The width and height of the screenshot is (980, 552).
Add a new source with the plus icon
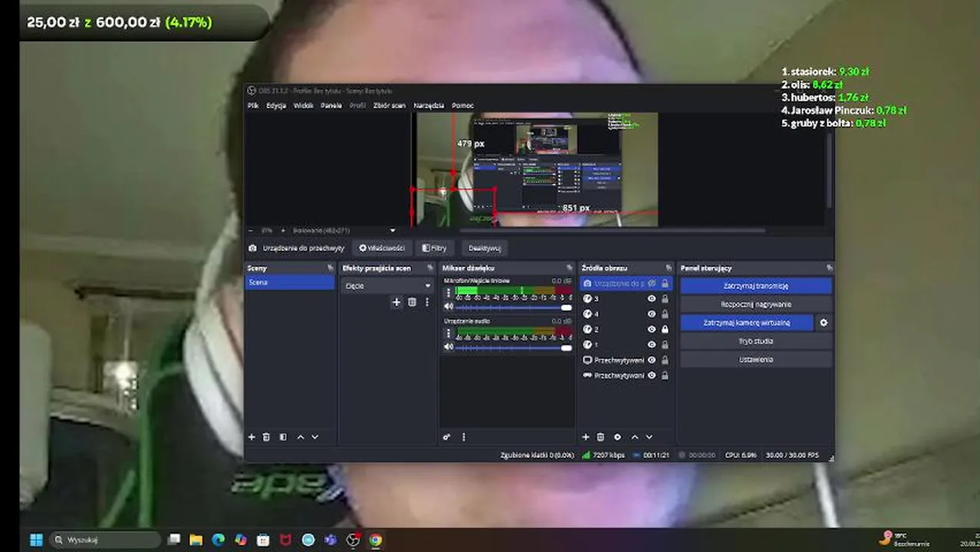tap(586, 437)
